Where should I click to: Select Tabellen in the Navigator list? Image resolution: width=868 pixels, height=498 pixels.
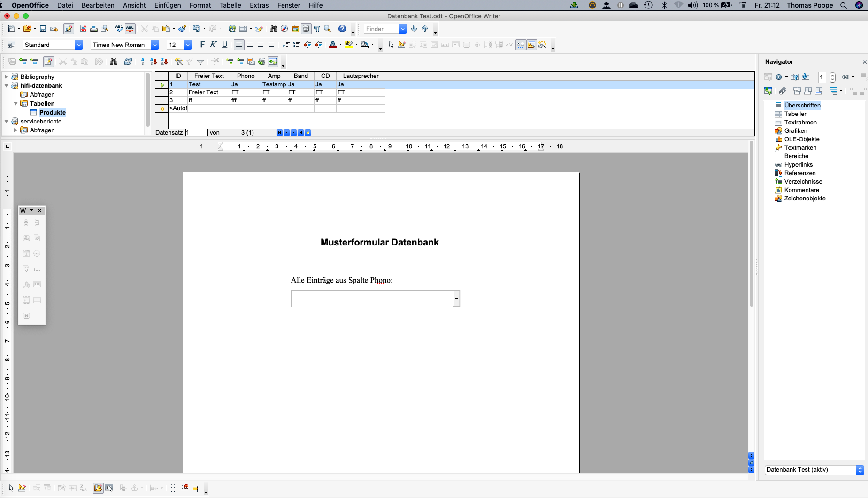pos(796,114)
